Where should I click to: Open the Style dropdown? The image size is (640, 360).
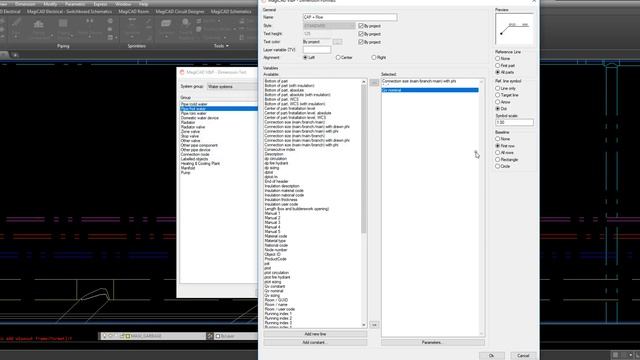(x=329, y=26)
